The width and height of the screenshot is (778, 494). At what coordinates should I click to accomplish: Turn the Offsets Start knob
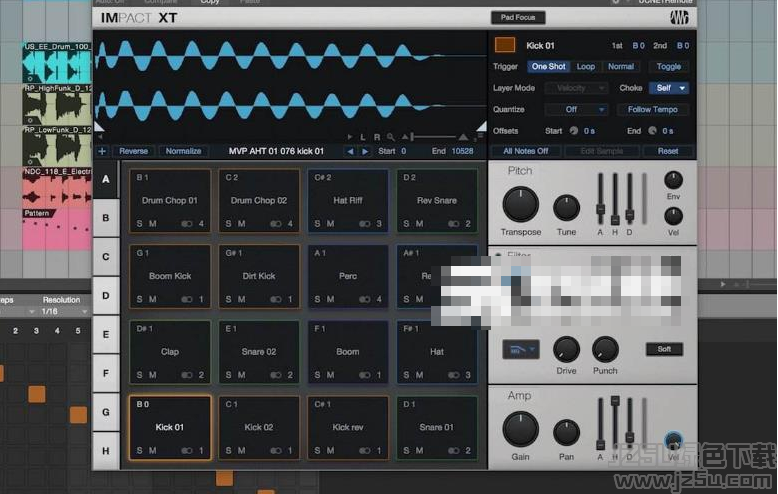coord(574,130)
